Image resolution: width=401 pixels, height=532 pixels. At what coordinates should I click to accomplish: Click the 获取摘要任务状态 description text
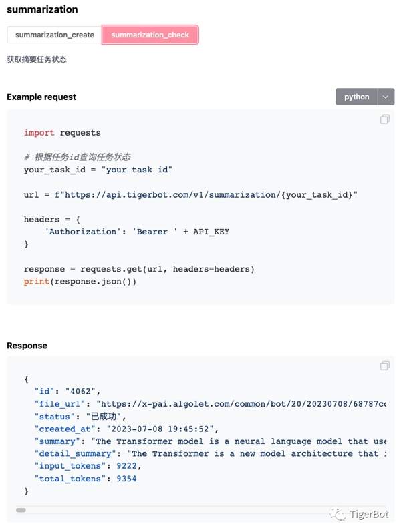coord(37,59)
